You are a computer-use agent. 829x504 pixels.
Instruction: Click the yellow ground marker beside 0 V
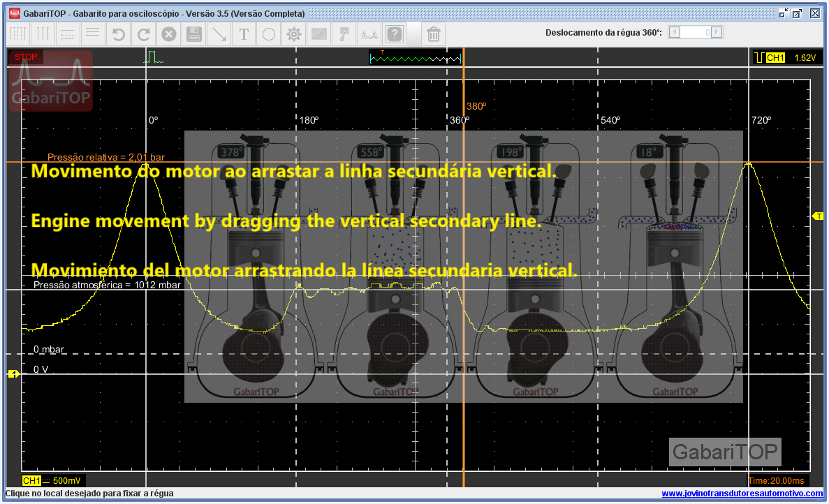click(14, 374)
